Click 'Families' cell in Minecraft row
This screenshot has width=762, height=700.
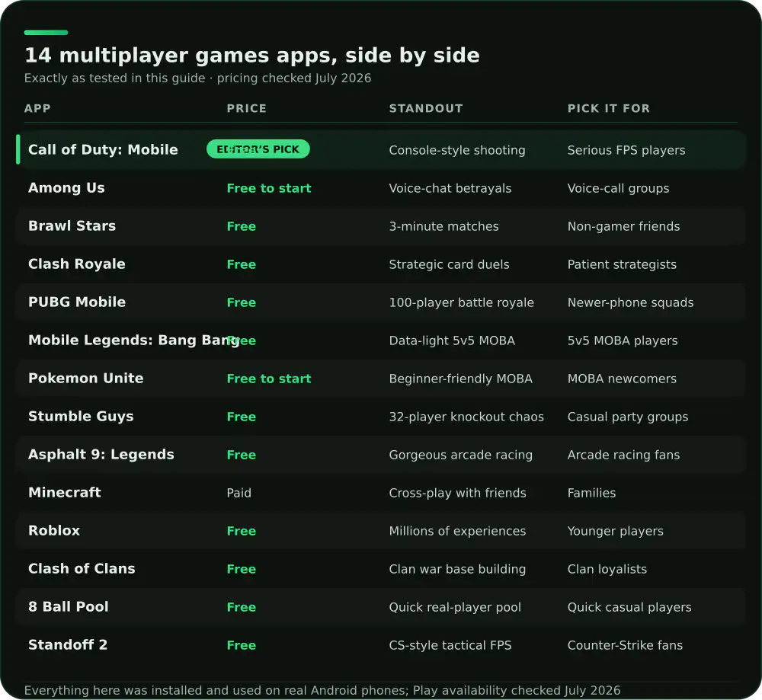(591, 493)
